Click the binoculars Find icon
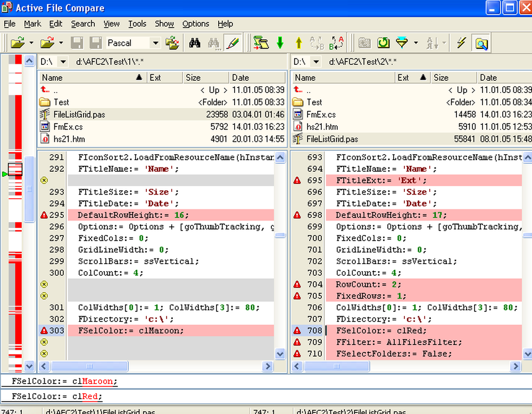The height and width of the screenshot is (414, 532). click(195, 43)
